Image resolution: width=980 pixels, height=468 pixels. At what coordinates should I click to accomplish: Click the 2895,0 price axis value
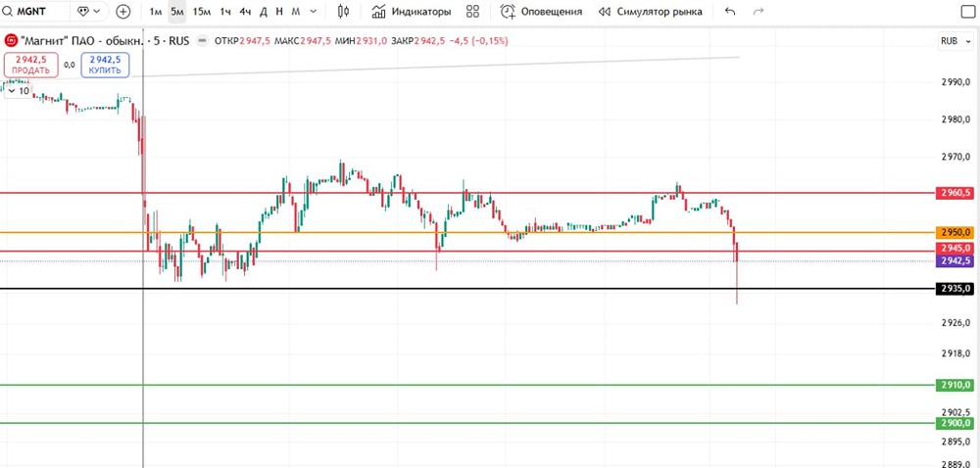click(956, 442)
